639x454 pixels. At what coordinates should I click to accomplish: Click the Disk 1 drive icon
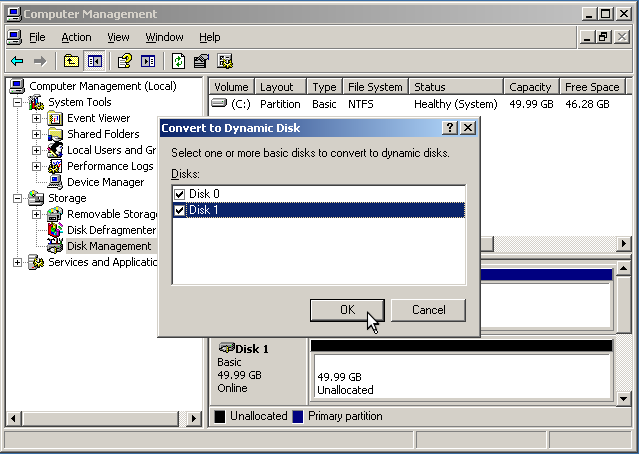click(x=226, y=348)
